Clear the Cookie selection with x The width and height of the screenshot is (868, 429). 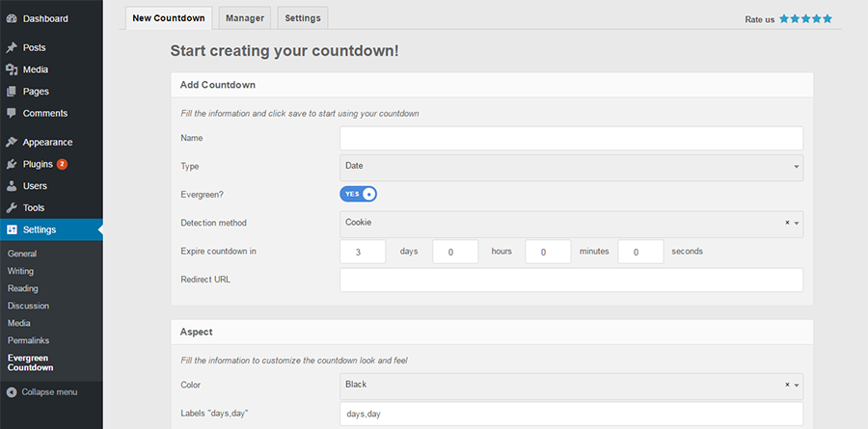[x=787, y=223]
